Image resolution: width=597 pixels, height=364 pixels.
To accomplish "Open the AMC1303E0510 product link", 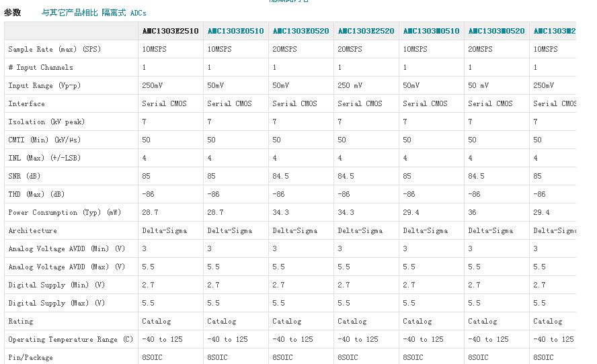I will click(235, 31).
